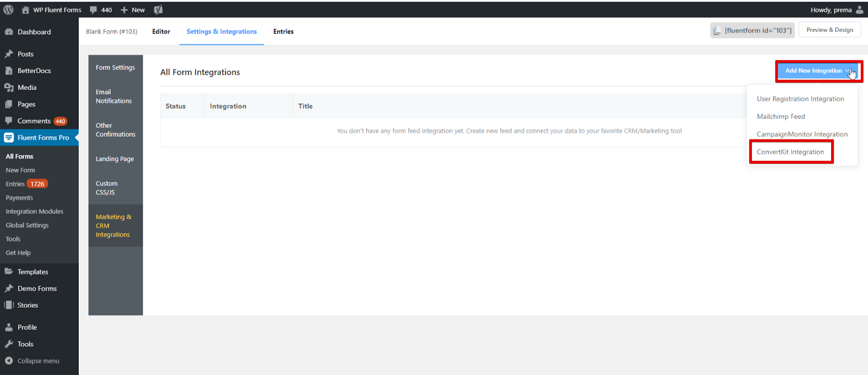This screenshot has height=375, width=868.
Task: Open Other Confirmations section
Action: tap(116, 130)
